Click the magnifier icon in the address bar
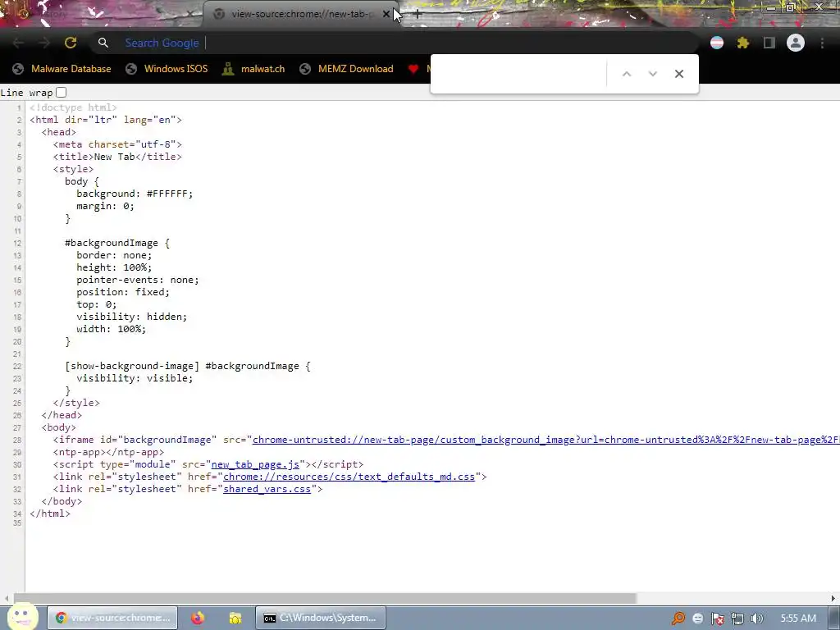The width and height of the screenshot is (840, 630). (x=103, y=43)
